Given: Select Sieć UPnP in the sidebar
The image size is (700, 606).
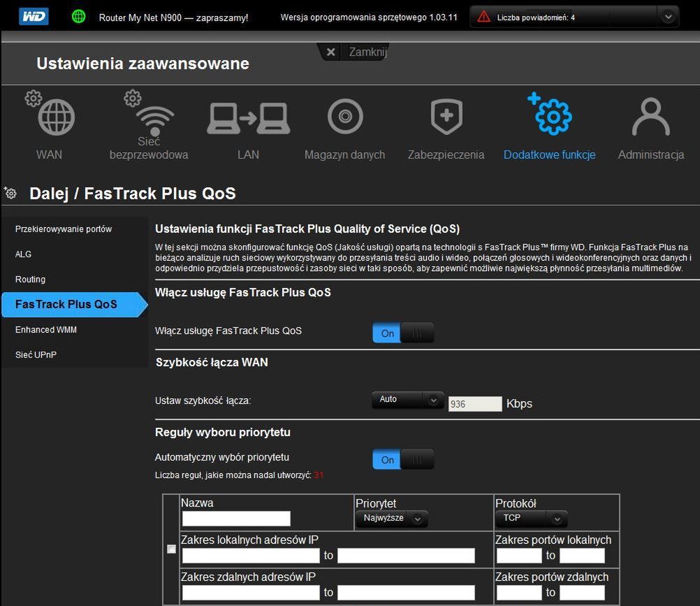Looking at the screenshot, I should point(36,354).
